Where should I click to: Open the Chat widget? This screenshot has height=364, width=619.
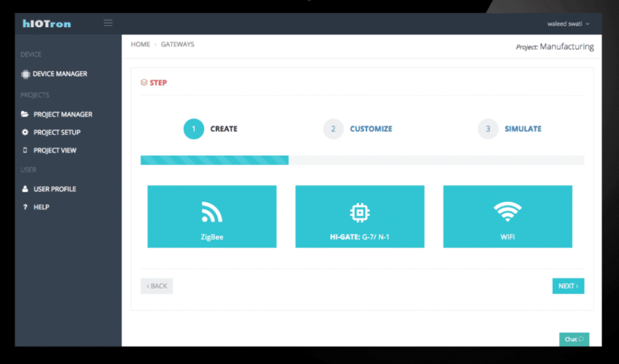[574, 339]
